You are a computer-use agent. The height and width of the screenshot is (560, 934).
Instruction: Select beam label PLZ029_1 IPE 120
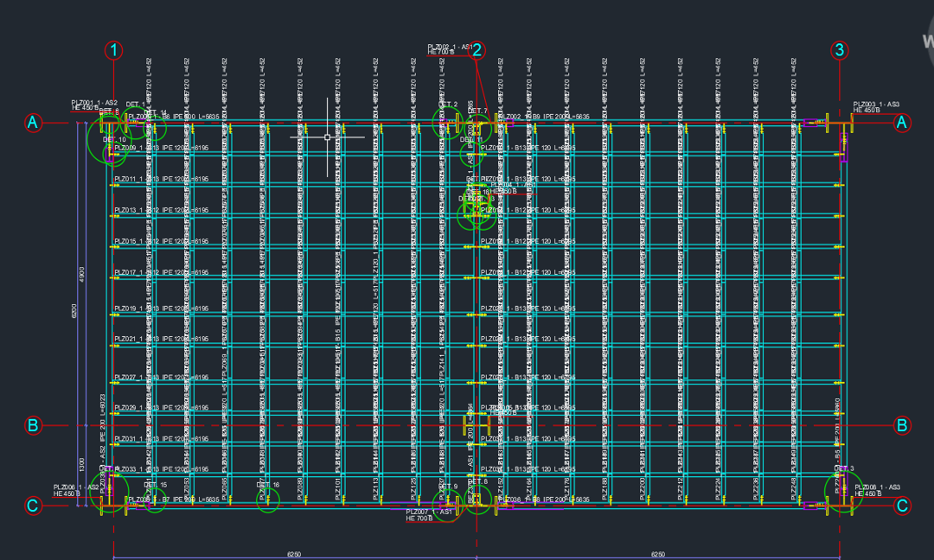click(x=162, y=408)
